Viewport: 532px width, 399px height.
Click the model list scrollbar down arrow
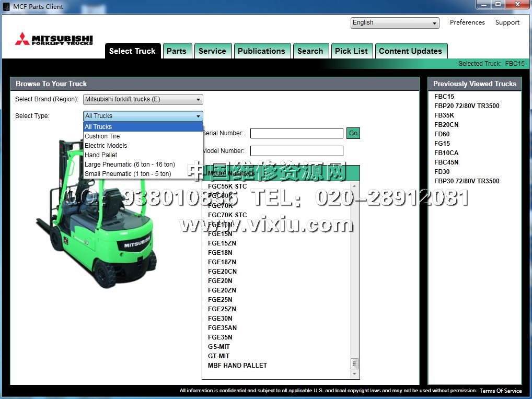pos(355,374)
